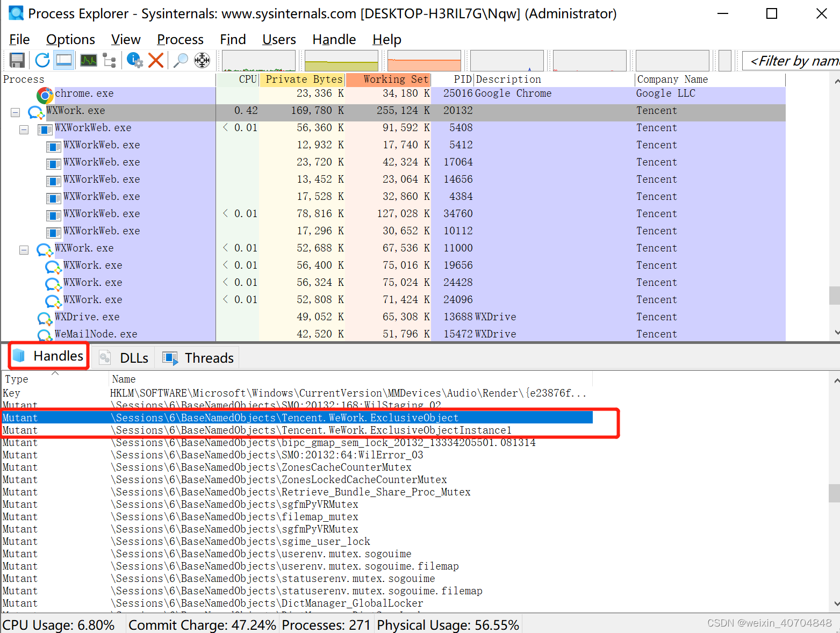Sort by Company Name column header
The width and height of the screenshot is (840, 633).
pyautogui.click(x=710, y=80)
